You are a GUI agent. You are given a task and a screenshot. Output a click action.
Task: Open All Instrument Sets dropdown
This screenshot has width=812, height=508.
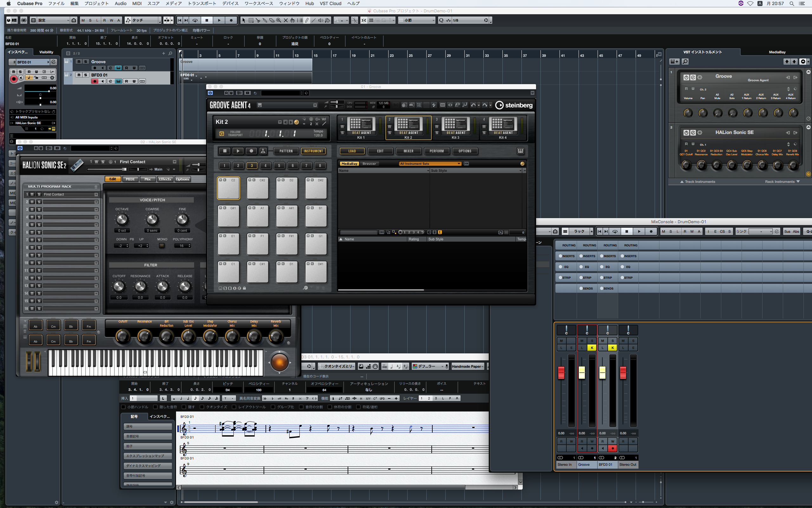pyautogui.click(x=430, y=164)
